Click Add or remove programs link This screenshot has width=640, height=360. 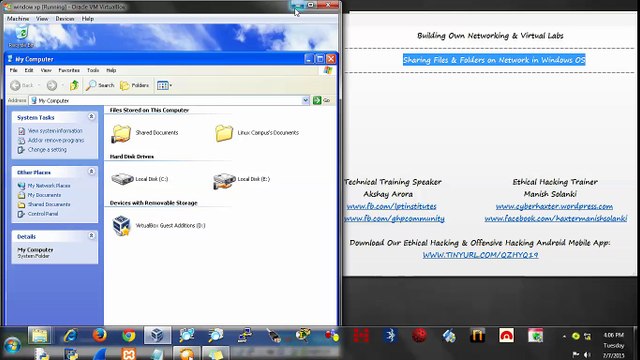tap(56, 140)
